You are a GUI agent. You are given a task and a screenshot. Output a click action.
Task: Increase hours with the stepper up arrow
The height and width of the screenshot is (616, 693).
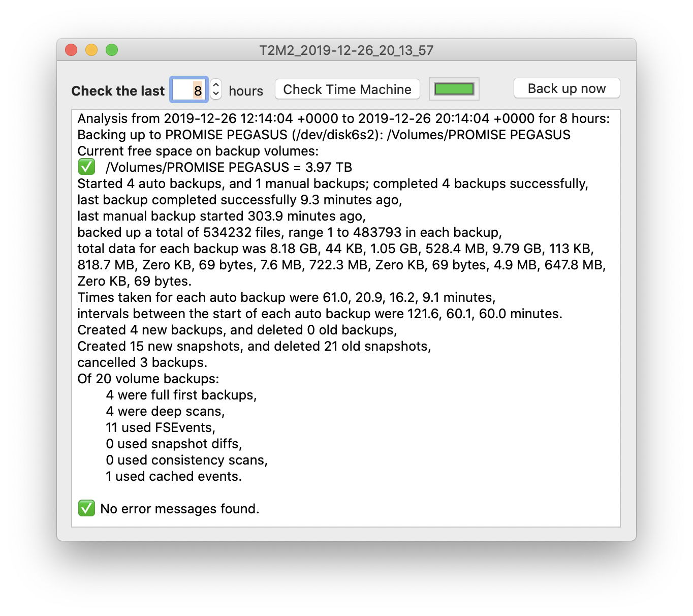click(x=216, y=85)
